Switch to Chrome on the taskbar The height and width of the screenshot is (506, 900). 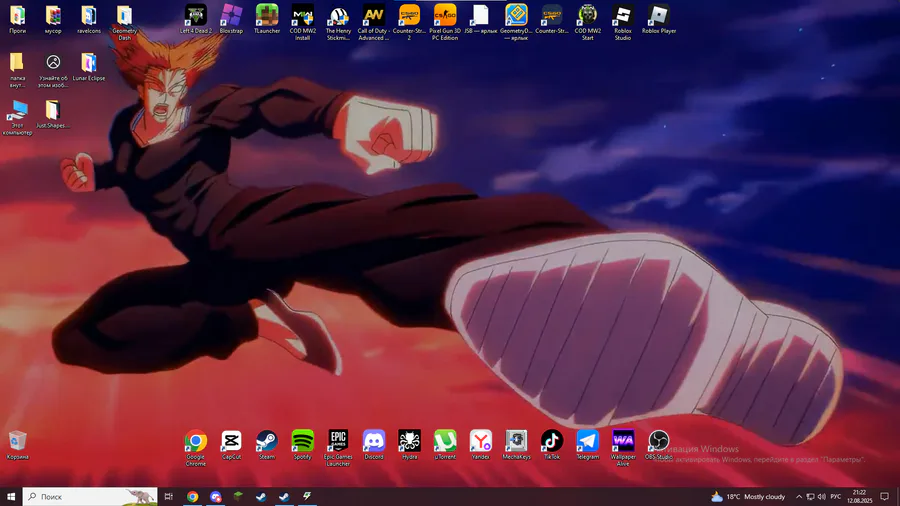[x=192, y=496]
